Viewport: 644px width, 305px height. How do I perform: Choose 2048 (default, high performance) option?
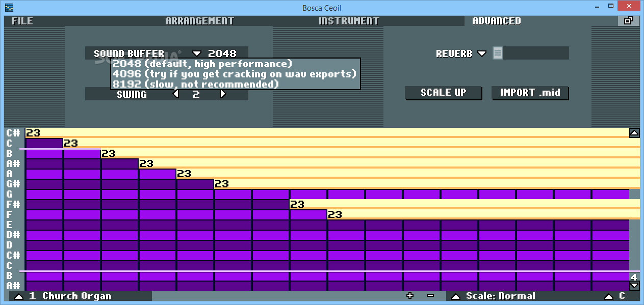tap(202, 64)
